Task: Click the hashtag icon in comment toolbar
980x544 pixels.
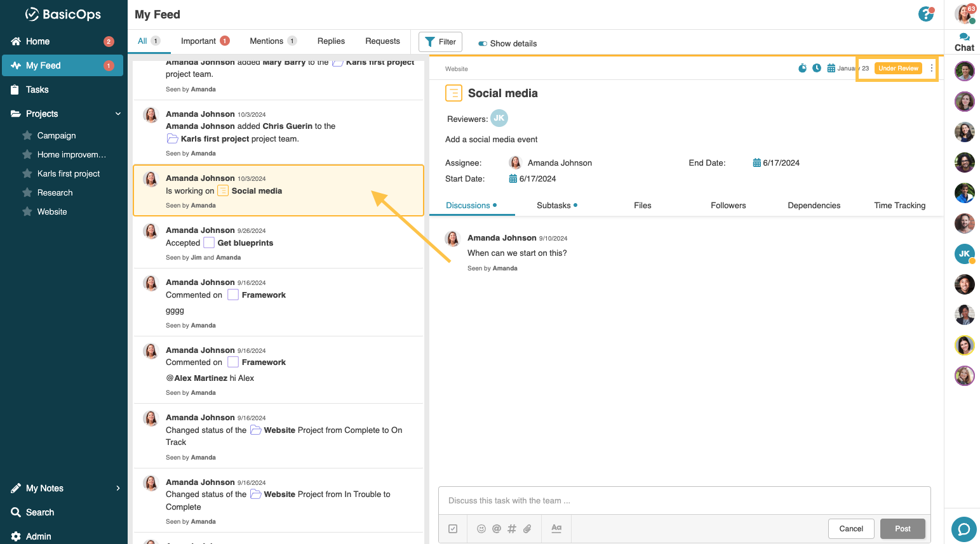Action: tap(512, 529)
